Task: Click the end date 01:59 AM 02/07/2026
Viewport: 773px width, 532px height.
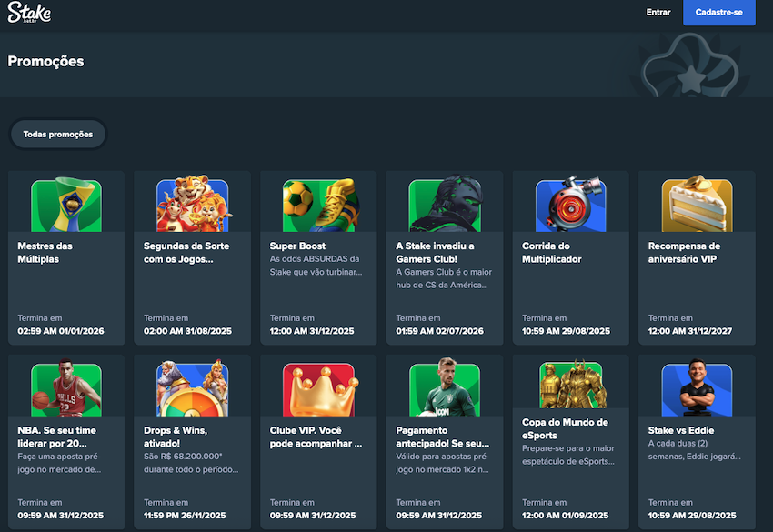Action: (x=439, y=331)
